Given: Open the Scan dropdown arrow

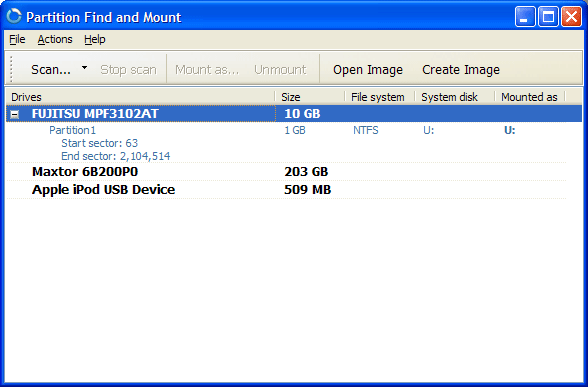Looking at the screenshot, I should pyautogui.click(x=84, y=68).
